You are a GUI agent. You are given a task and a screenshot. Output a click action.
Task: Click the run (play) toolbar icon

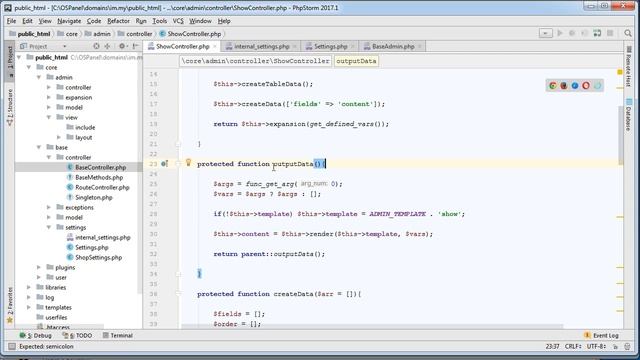560,33
